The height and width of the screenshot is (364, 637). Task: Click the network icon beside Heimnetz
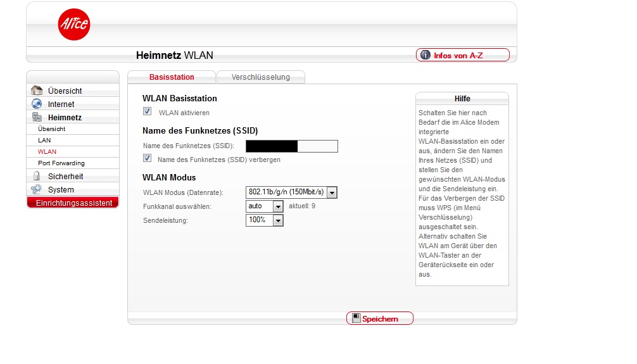click(37, 117)
